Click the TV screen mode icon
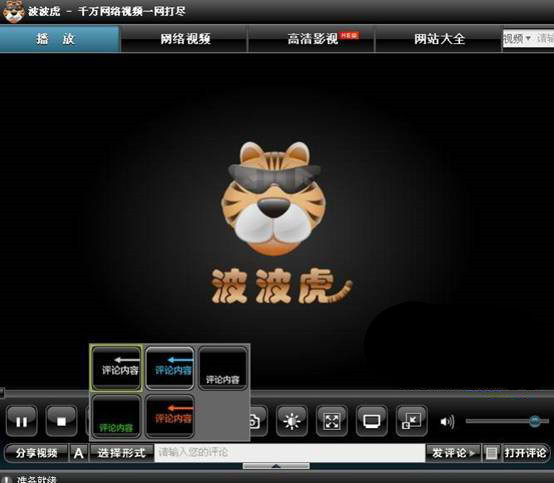 [x=372, y=421]
